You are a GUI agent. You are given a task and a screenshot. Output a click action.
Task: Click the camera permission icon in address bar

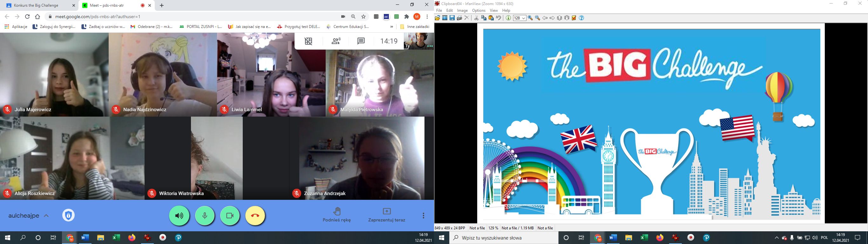tap(343, 17)
